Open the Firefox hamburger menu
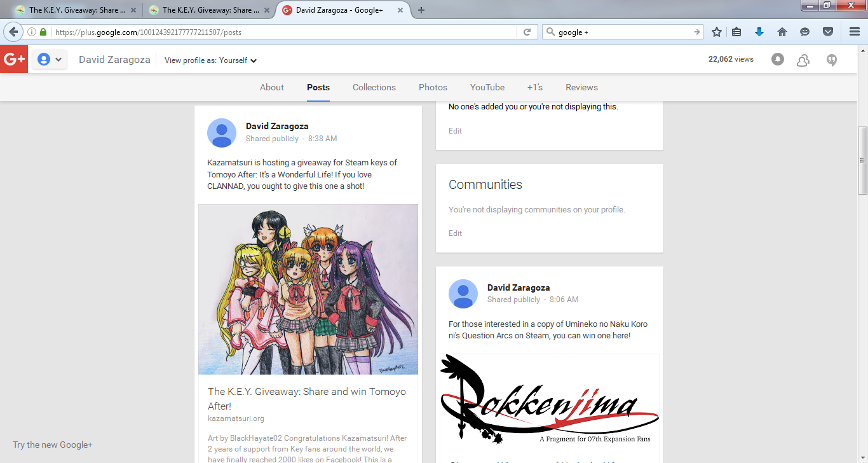This screenshot has width=868, height=463. point(855,32)
